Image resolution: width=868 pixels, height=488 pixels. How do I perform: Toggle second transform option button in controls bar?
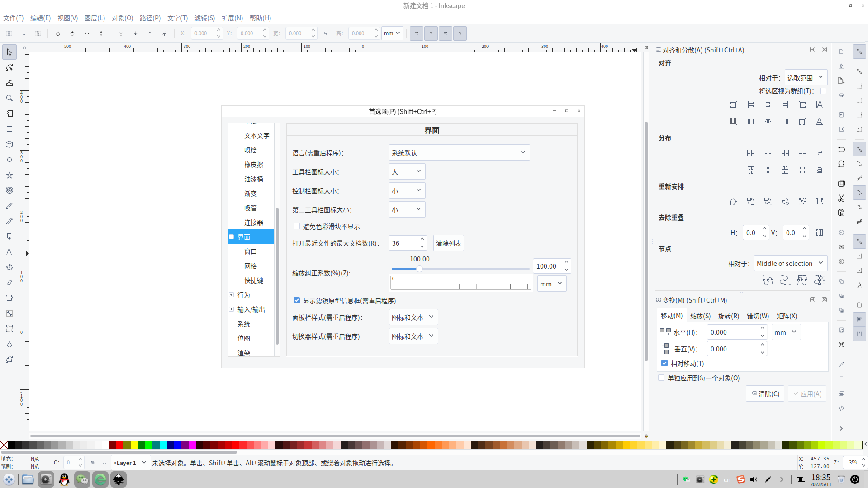pos(431,33)
